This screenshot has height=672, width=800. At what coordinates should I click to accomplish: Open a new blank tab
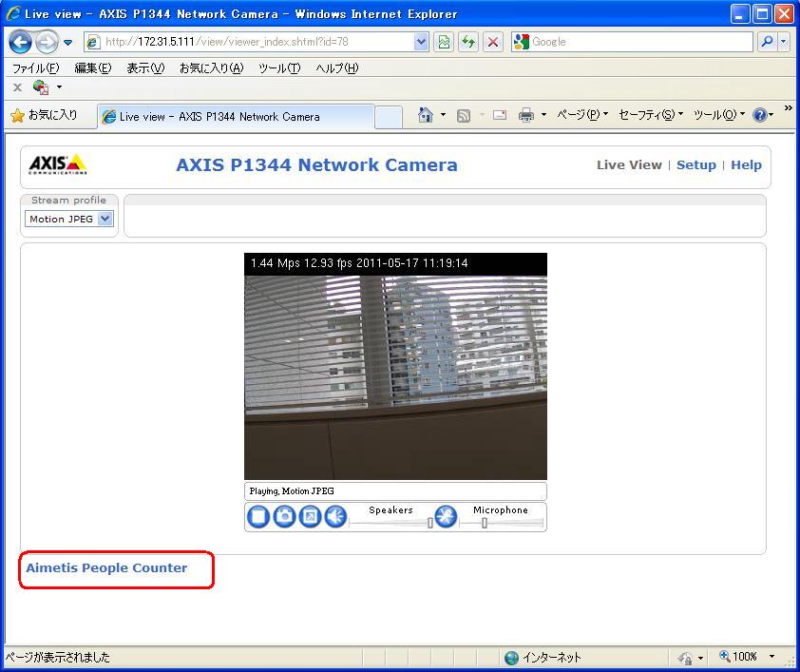point(389,117)
